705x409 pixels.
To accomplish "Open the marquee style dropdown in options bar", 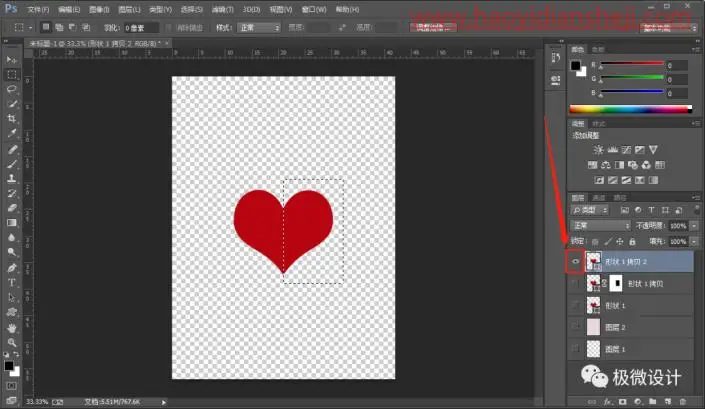I will coord(259,27).
